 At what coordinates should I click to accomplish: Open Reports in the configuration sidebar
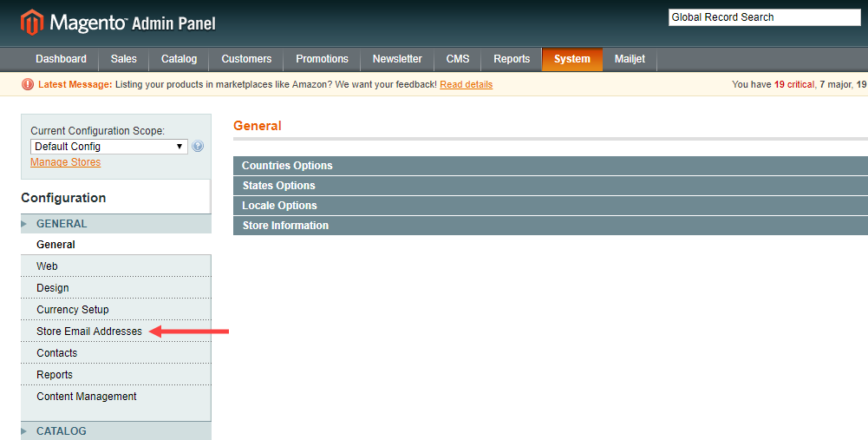(x=116, y=374)
